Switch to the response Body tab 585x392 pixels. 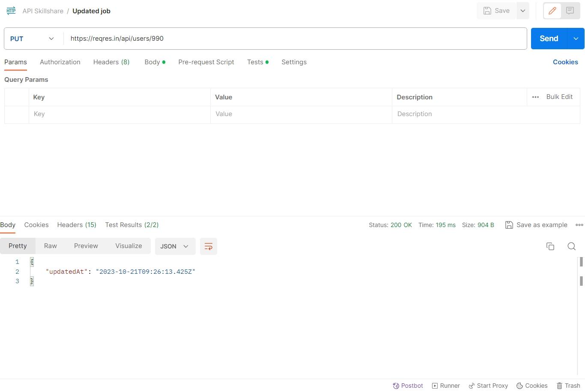coord(8,225)
